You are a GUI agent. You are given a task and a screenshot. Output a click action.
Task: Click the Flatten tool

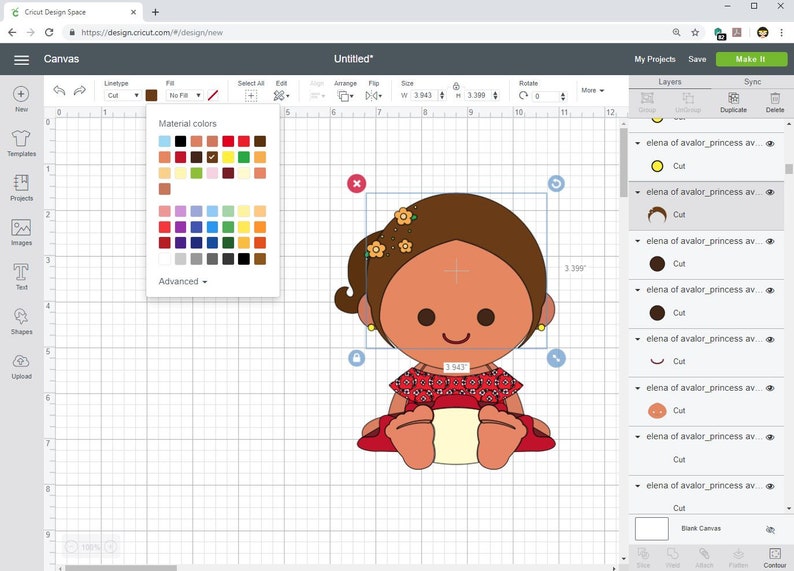click(738, 557)
